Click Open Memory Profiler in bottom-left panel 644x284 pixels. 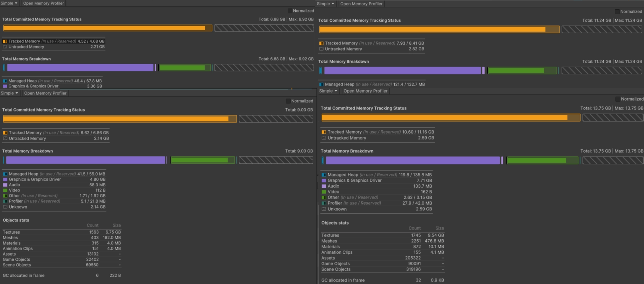tap(45, 93)
